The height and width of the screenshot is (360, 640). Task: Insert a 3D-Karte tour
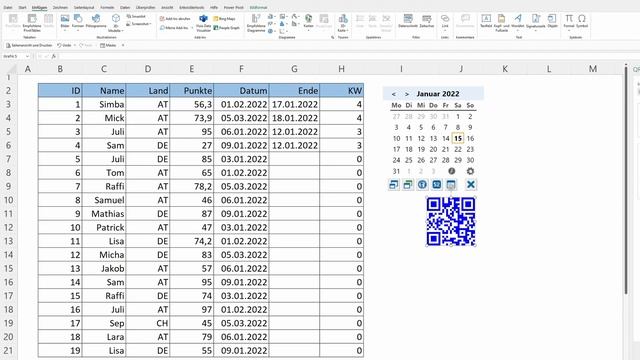coord(343,23)
